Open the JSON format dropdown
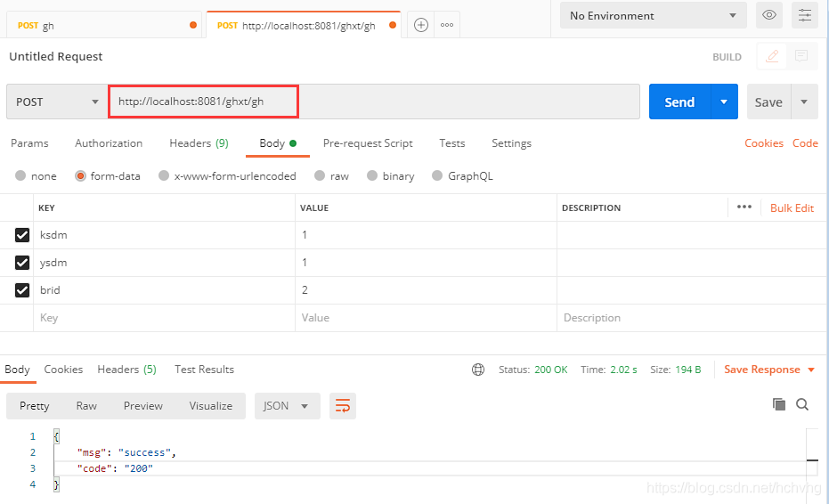The width and height of the screenshot is (829, 504). tap(287, 406)
